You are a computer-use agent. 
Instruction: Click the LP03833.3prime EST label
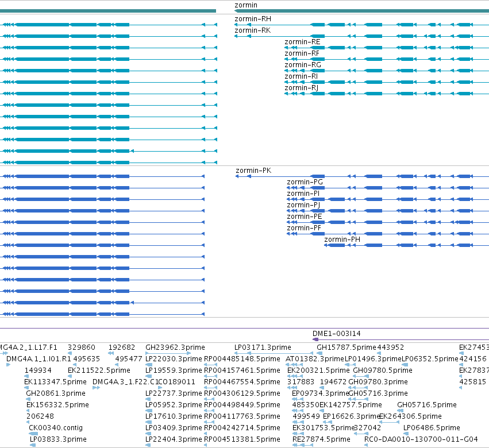[x=58, y=439]
